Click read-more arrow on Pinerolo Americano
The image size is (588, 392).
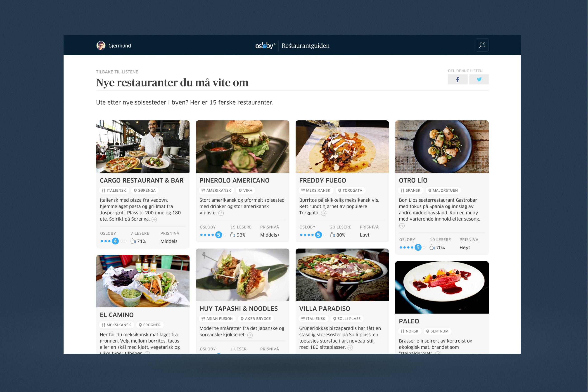(x=221, y=213)
